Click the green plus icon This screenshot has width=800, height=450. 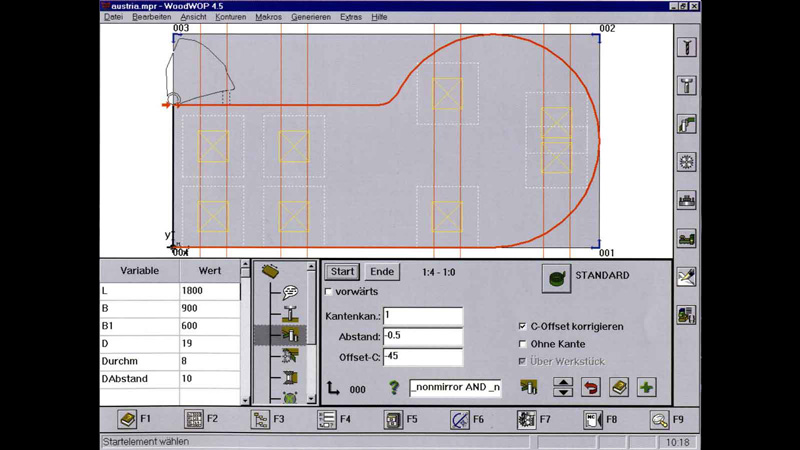pyautogui.click(x=646, y=388)
